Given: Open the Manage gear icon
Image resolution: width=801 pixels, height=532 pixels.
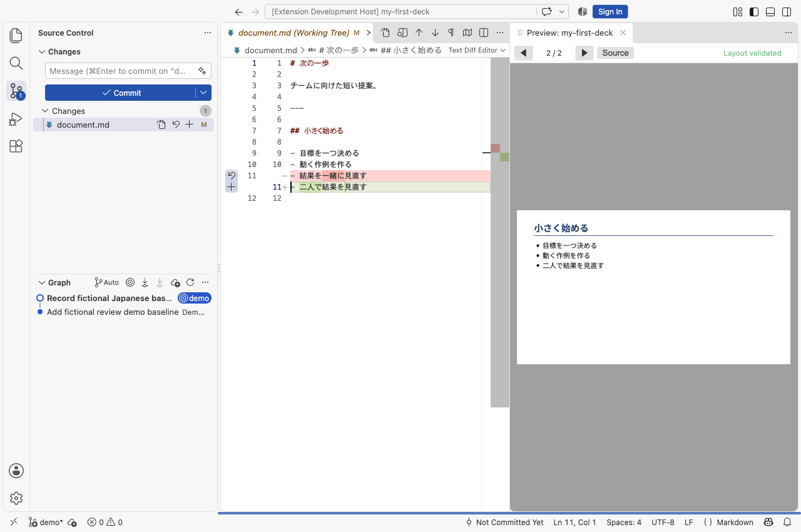Looking at the screenshot, I should point(16,498).
